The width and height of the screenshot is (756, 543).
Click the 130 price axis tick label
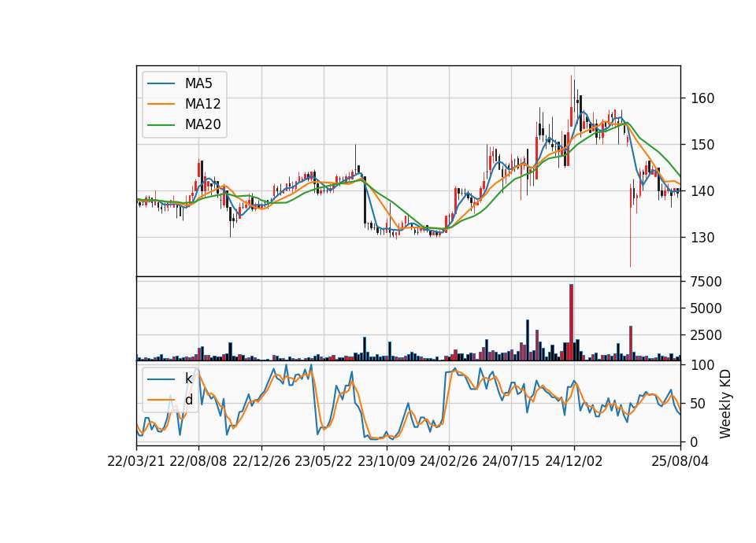pyautogui.click(x=703, y=237)
